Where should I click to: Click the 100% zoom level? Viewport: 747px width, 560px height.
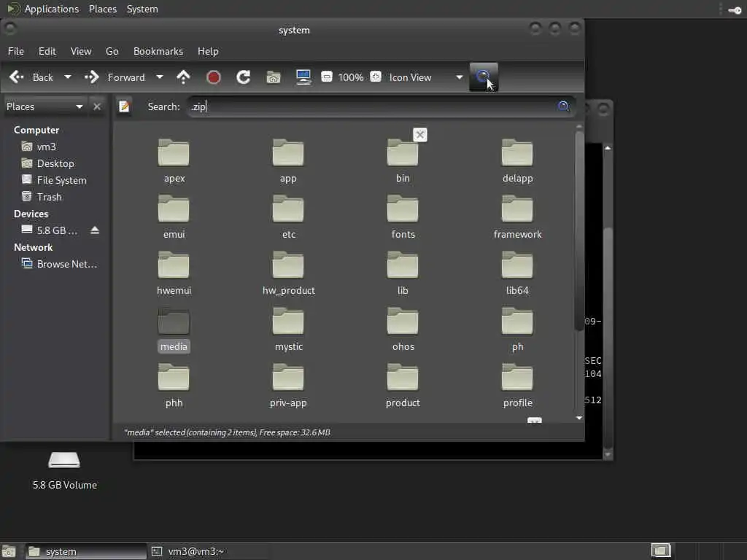pyautogui.click(x=351, y=77)
